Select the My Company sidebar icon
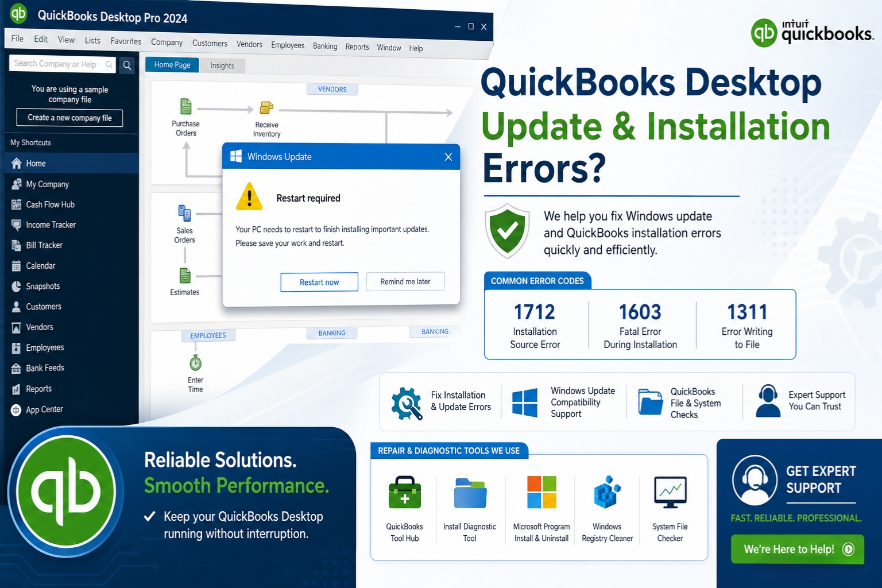The height and width of the screenshot is (588, 882). pyautogui.click(x=17, y=184)
